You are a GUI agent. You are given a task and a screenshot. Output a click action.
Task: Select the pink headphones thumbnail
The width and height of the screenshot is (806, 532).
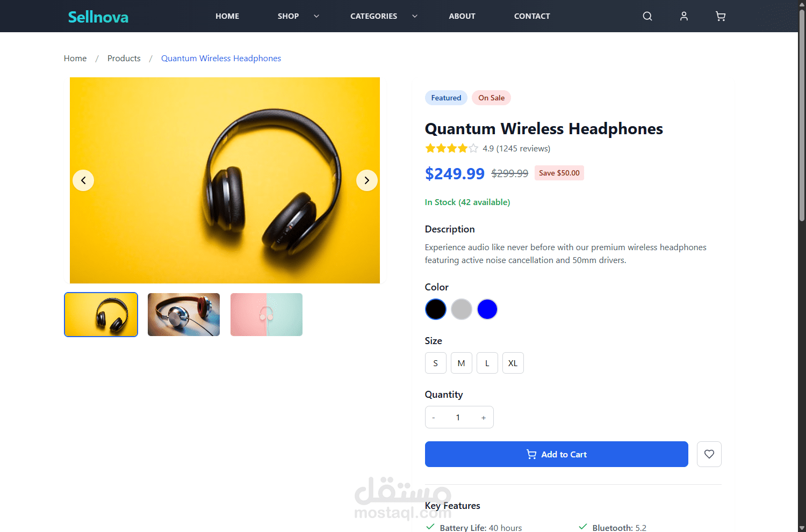[267, 315]
